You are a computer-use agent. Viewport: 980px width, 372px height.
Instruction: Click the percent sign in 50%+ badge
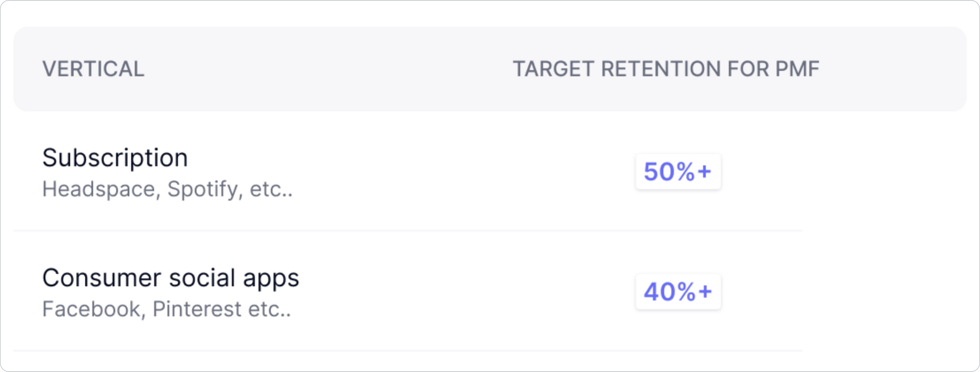(x=683, y=172)
